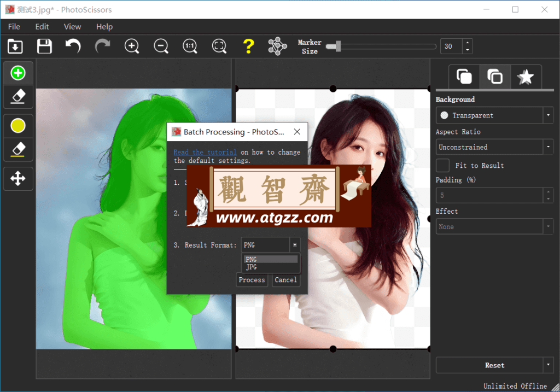The image size is (560, 392).
Task: Close the Batch Processing dialog
Action: [x=297, y=132]
